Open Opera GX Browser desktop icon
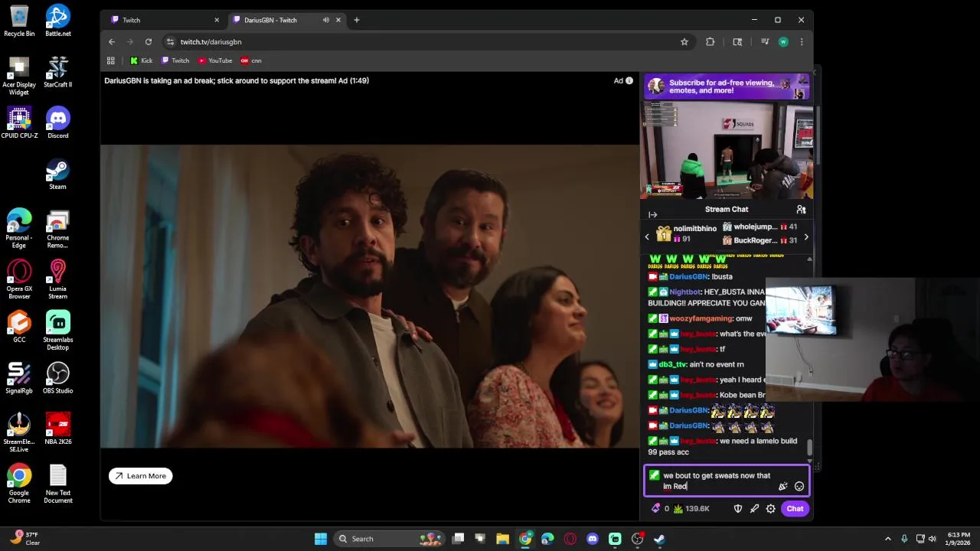The image size is (980, 551). click(19, 279)
